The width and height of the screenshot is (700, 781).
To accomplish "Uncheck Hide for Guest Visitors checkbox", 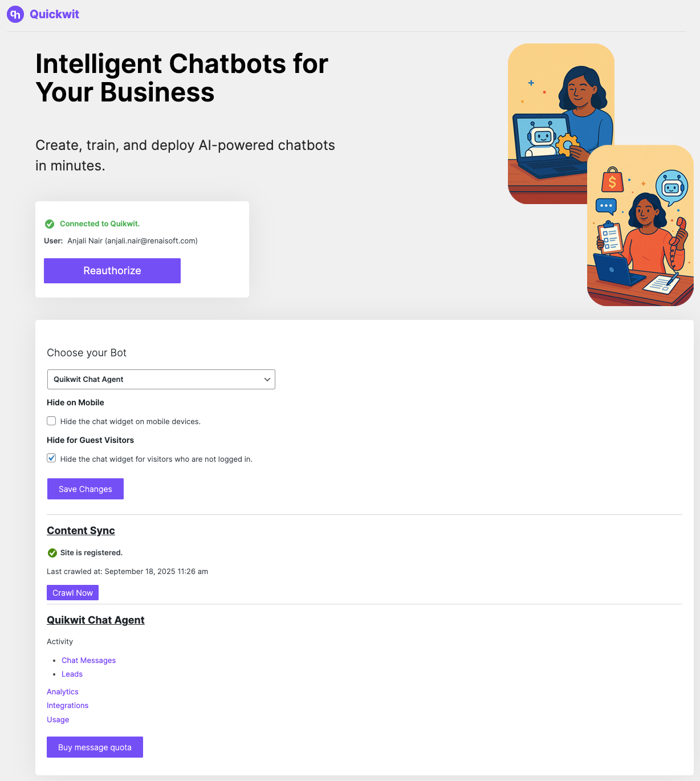I will [x=52, y=458].
